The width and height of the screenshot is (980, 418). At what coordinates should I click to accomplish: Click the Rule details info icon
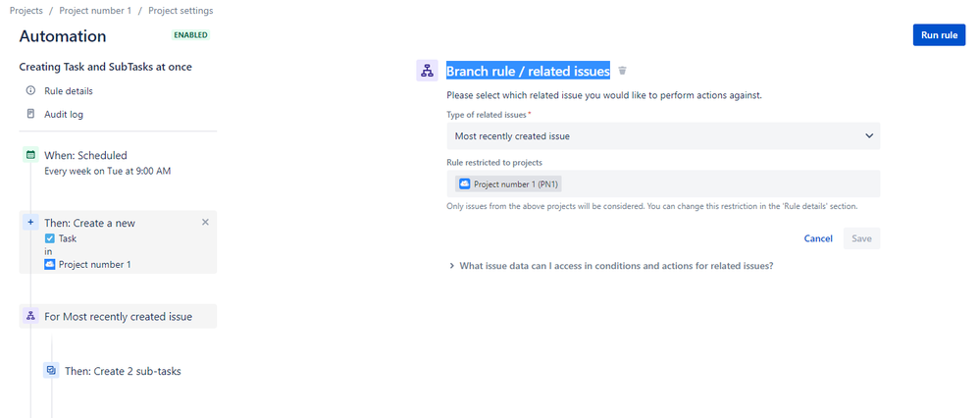[x=30, y=90]
